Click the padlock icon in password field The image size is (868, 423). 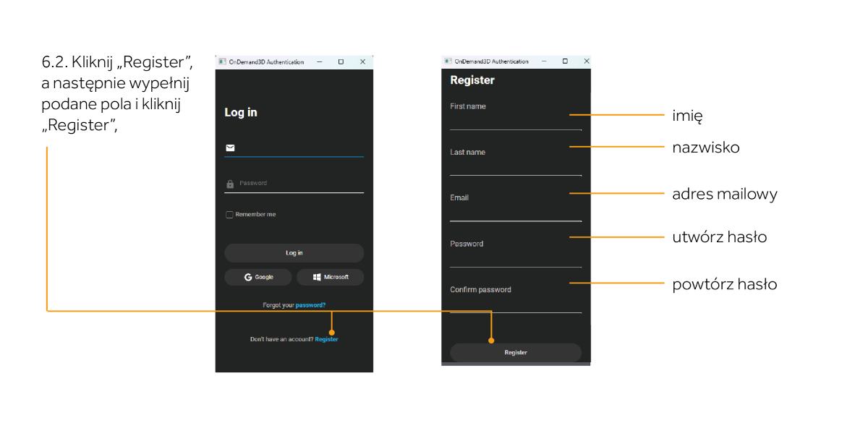(x=230, y=184)
